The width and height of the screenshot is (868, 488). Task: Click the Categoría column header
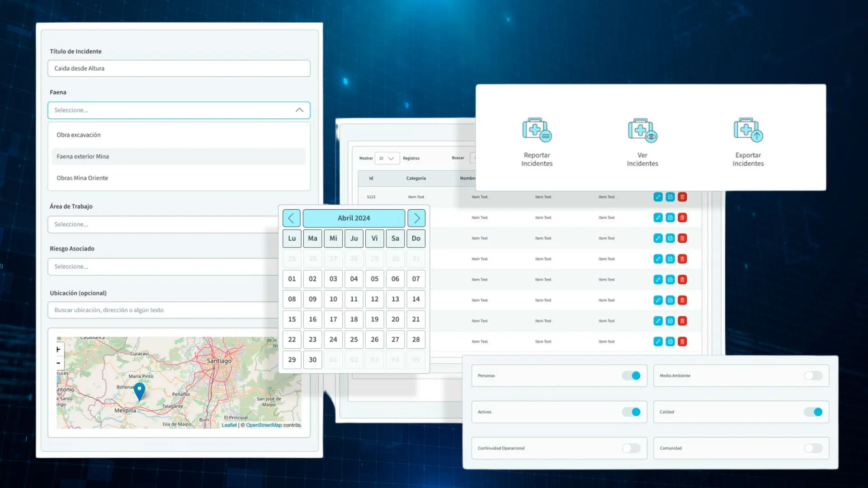416,178
